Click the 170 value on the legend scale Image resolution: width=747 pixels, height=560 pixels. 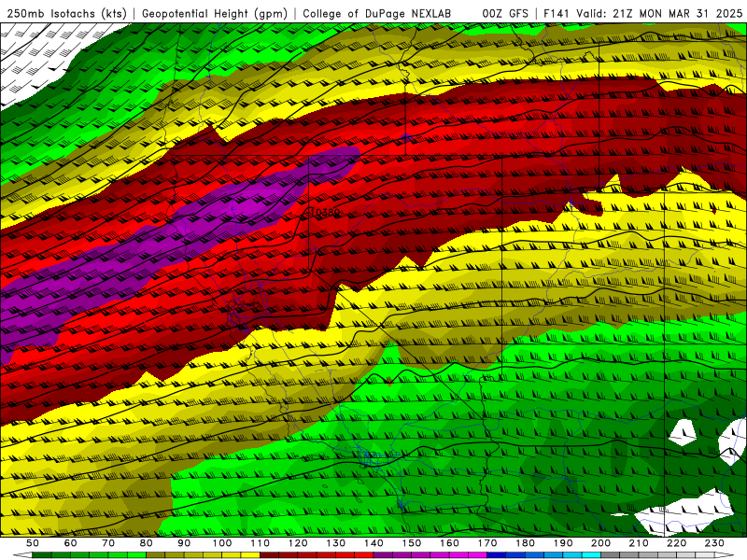[487, 543]
